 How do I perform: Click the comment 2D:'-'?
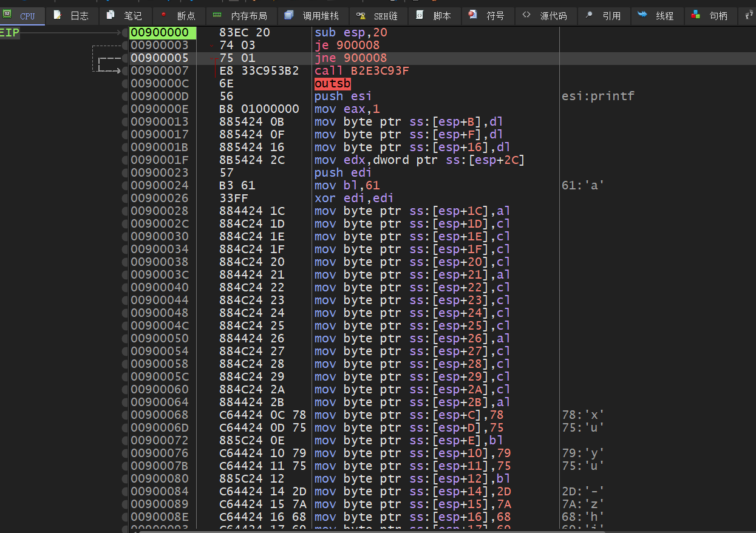coord(583,491)
